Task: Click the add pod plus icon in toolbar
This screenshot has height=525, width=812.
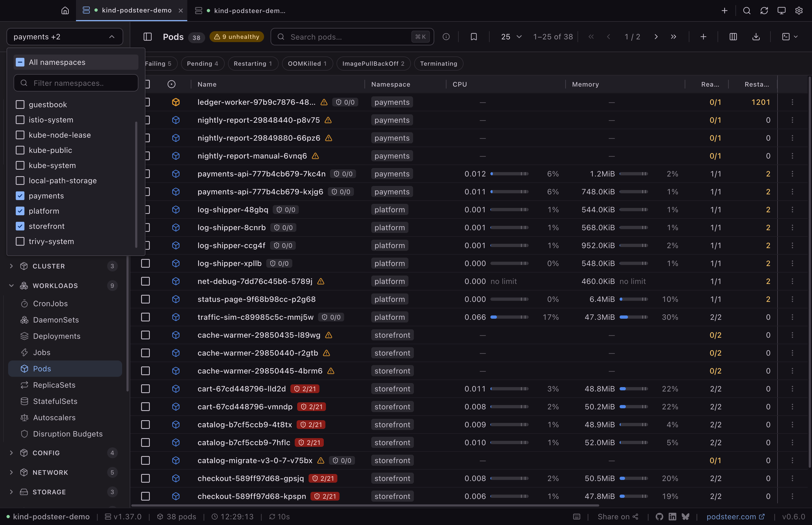Action: (x=703, y=37)
